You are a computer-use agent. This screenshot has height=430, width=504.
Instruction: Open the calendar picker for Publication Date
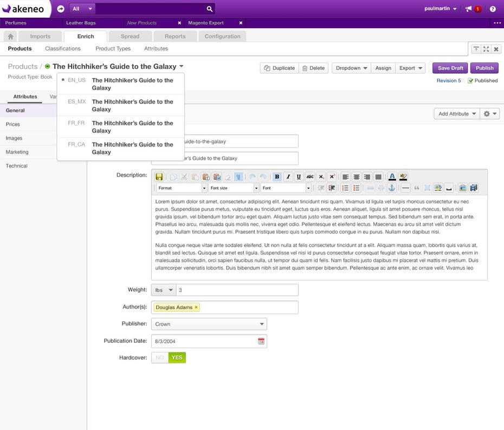(261, 341)
